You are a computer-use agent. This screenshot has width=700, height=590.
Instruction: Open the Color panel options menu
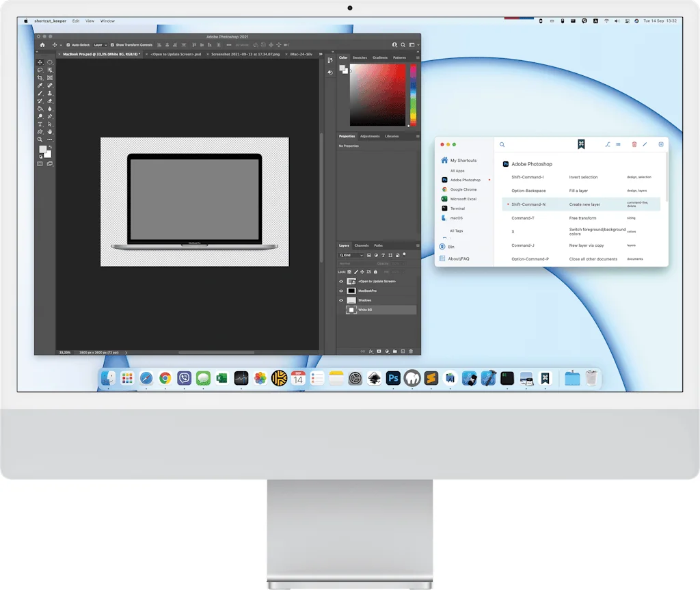(416, 58)
